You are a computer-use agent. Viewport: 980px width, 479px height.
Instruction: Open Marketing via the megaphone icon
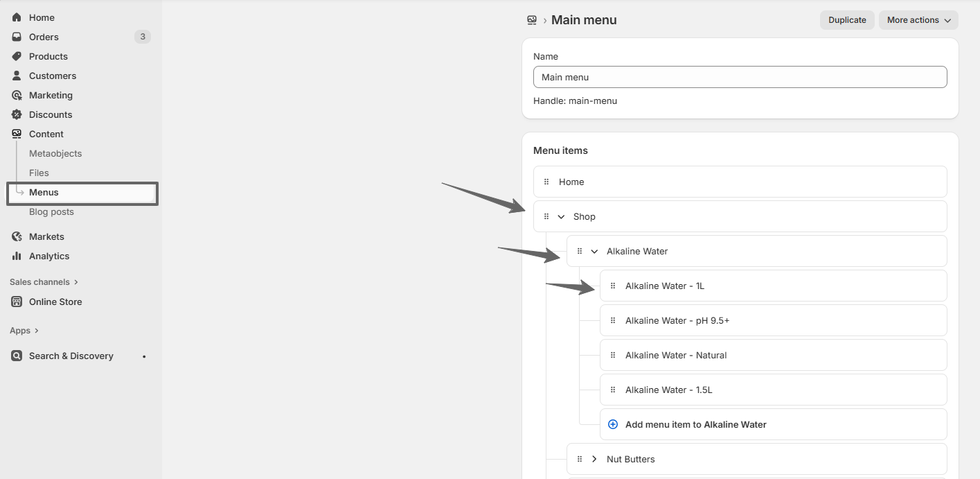[x=16, y=95]
